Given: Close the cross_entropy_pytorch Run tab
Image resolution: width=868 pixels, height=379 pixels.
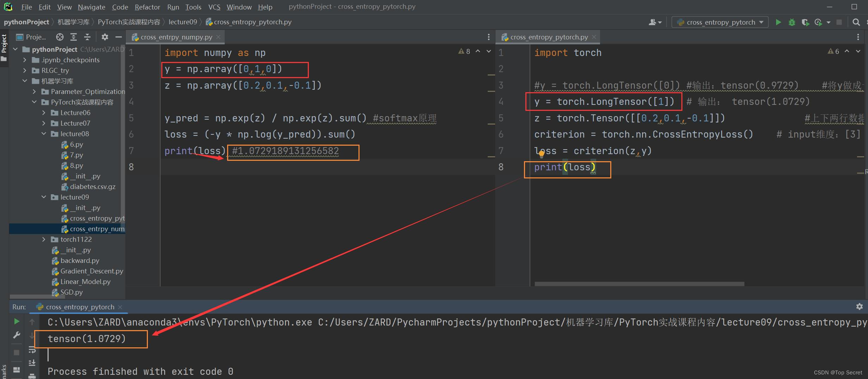Looking at the screenshot, I should (120, 307).
